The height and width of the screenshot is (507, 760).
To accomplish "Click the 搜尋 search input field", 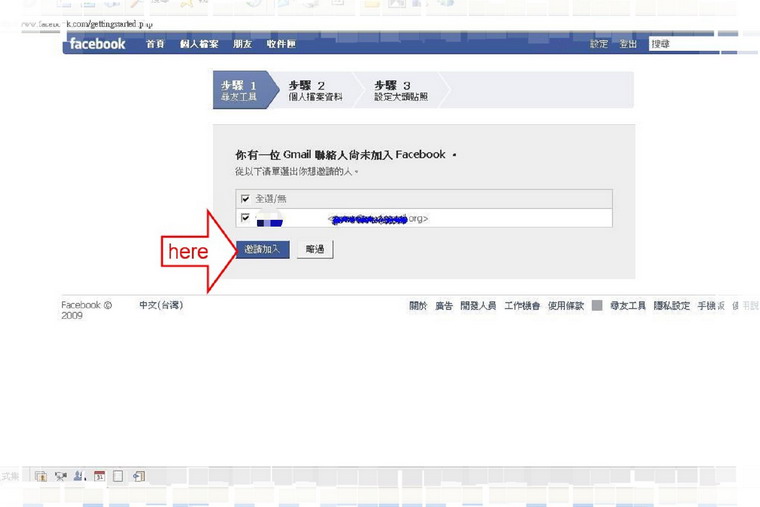I will (x=703, y=44).
